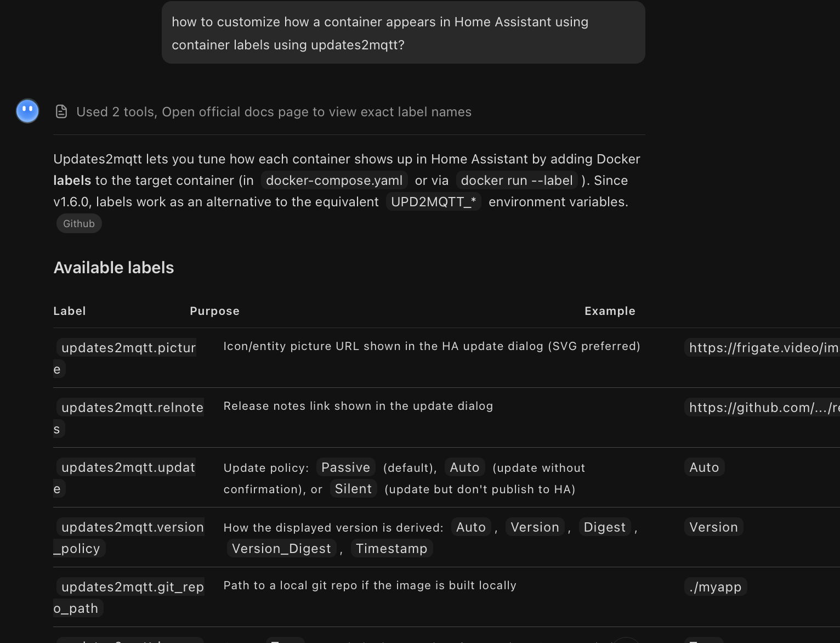Click the 'Available labels' heading

pos(113,268)
